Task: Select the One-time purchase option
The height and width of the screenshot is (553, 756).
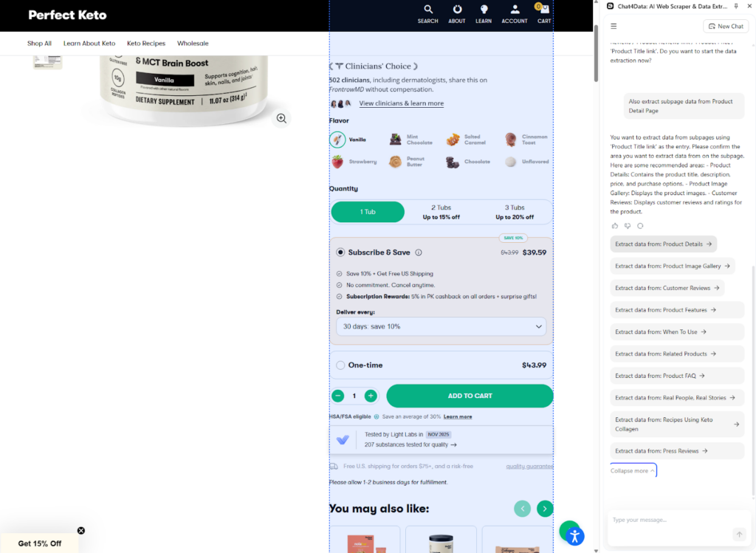Action: coord(340,365)
